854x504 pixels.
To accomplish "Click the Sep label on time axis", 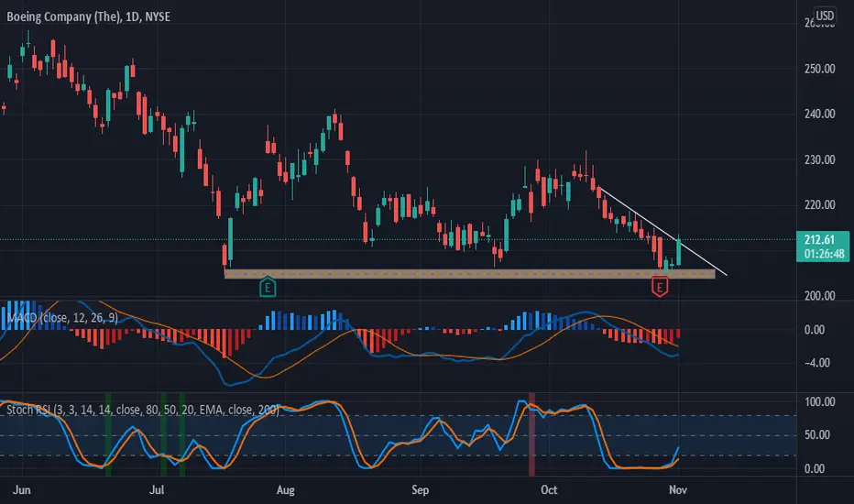I will tap(420, 490).
